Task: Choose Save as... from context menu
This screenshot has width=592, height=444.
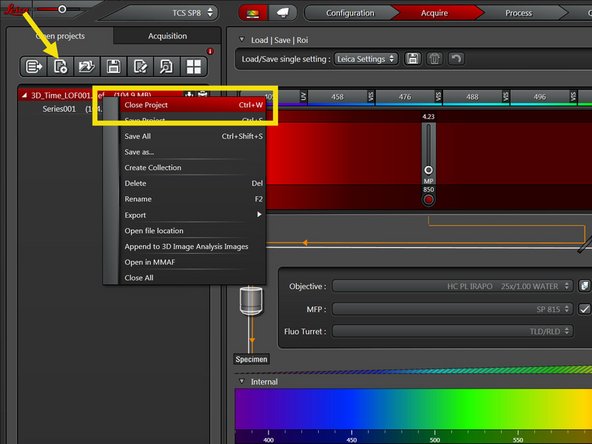Action: (193, 152)
